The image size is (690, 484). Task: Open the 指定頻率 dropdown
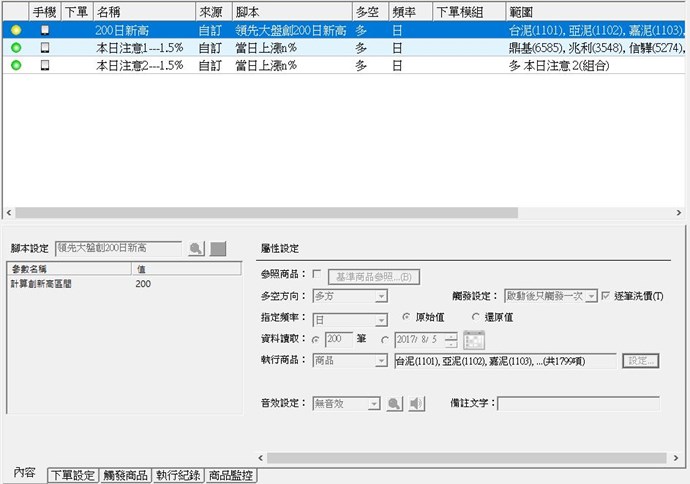[381, 320]
